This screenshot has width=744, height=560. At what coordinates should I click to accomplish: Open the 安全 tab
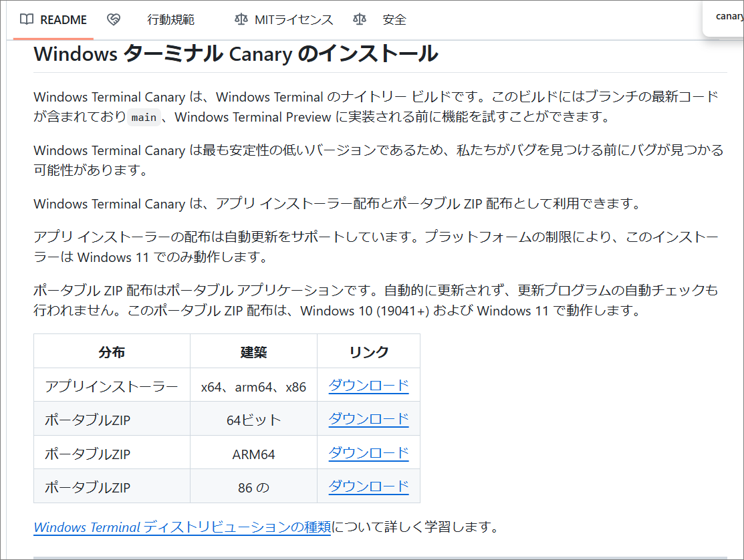[x=394, y=20]
